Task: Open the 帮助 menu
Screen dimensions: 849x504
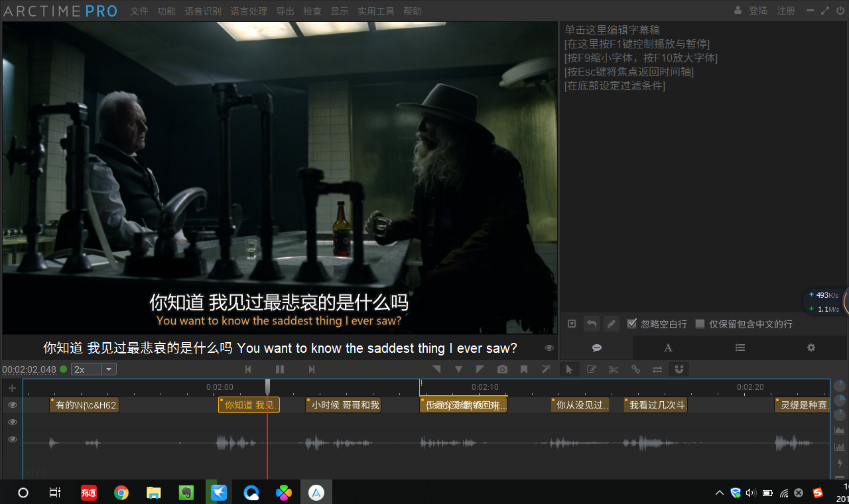Action: [x=413, y=11]
